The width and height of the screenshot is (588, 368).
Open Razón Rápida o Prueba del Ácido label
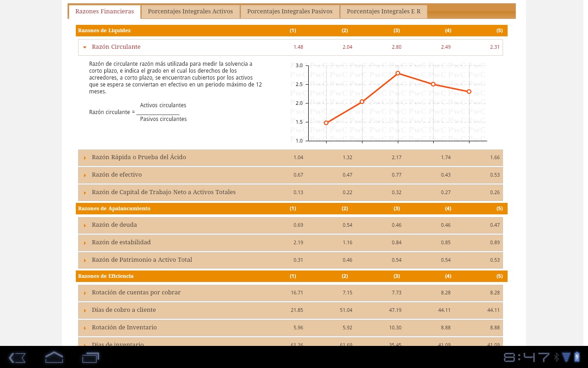coord(139,157)
